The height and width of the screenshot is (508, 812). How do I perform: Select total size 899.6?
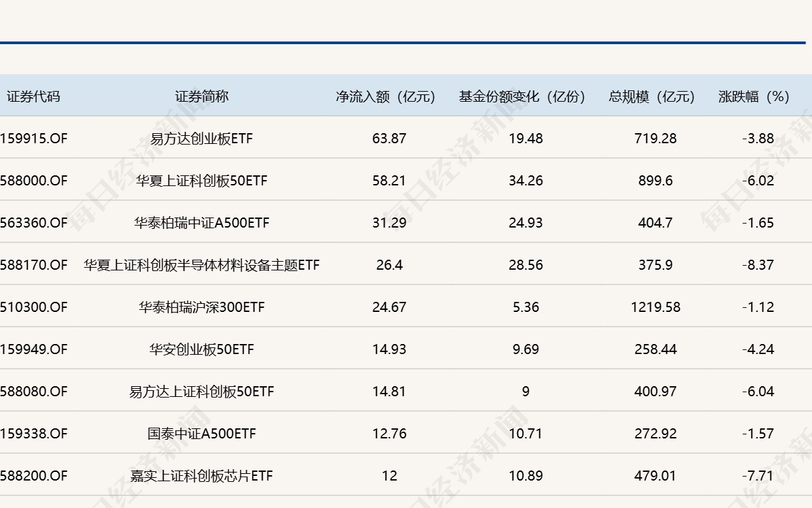[655, 181]
